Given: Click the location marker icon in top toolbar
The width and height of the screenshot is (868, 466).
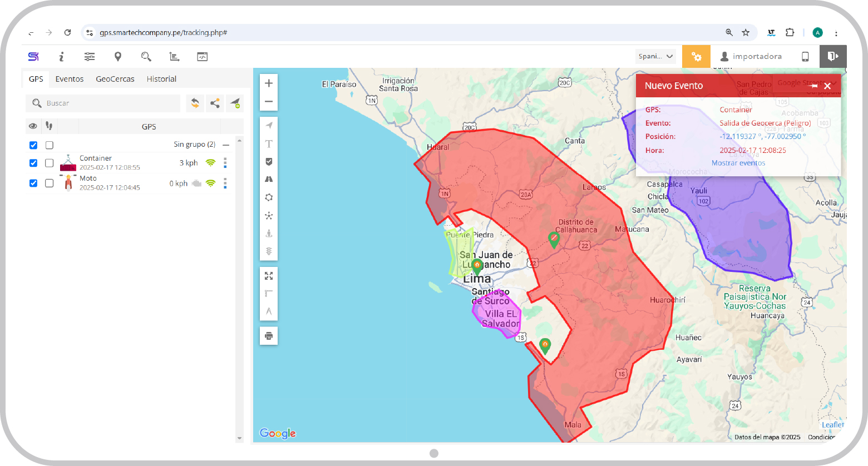Looking at the screenshot, I should pos(118,57).
